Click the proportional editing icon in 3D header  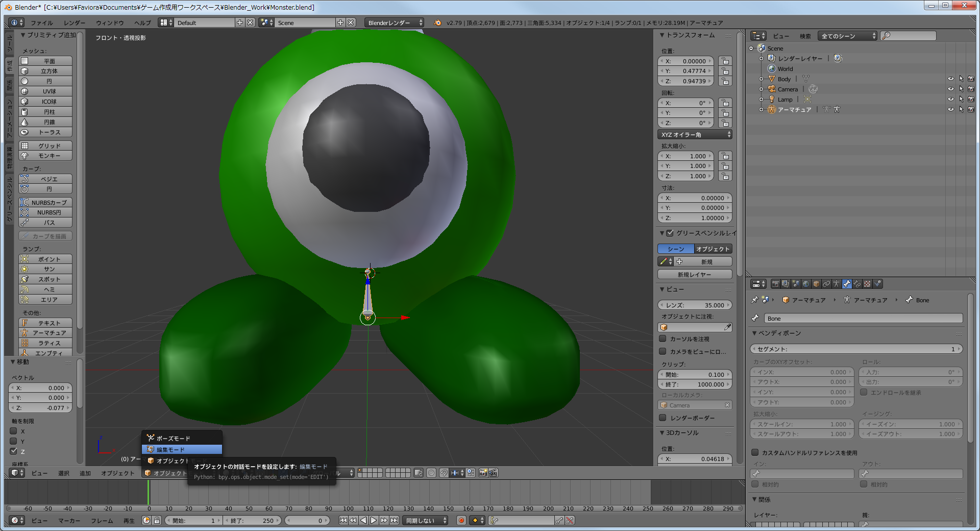(x=431, y=473)
